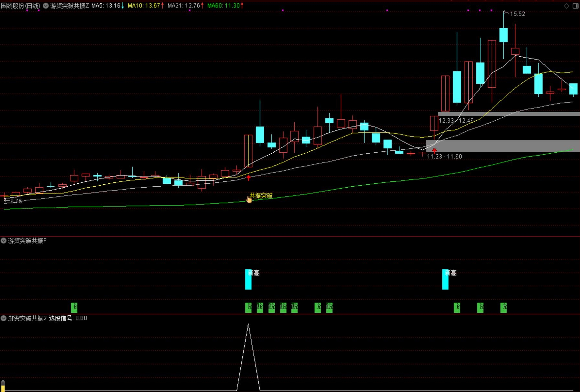580x392 pixels.
Task: Click the cyan candle at the 15.52 high
Action: pyautogui.click(x=503, y=35)
